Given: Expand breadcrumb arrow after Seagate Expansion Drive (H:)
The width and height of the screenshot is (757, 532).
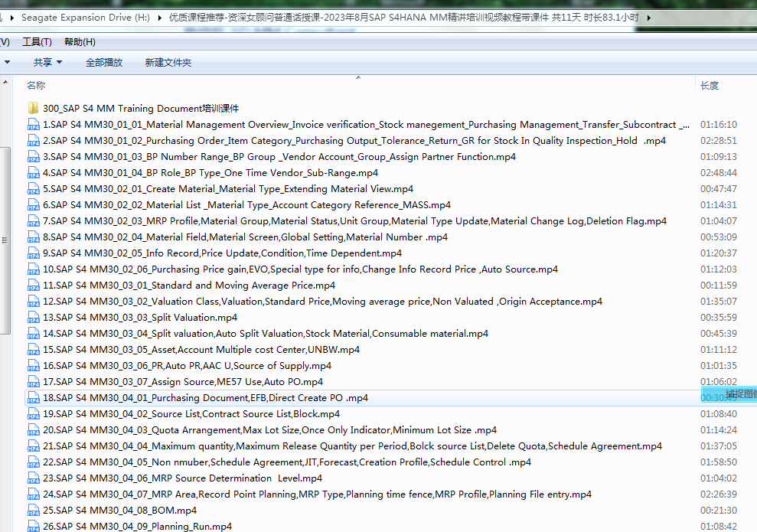Looking at the screenshot, I should click(159, 17).
